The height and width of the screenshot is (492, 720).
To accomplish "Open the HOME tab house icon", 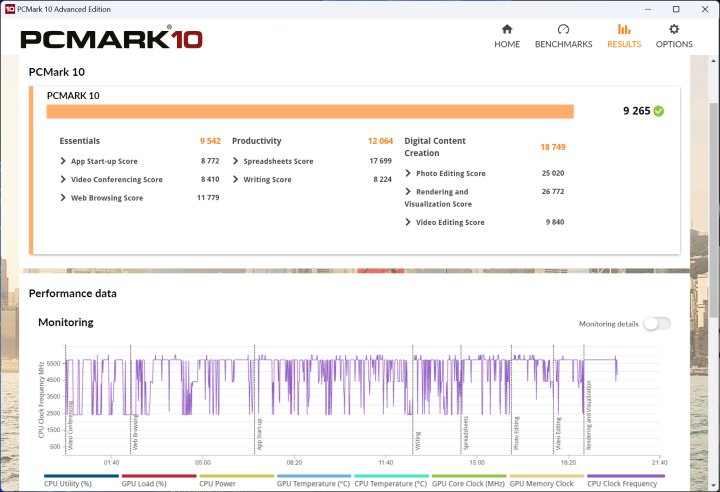I will click(507, 29).
